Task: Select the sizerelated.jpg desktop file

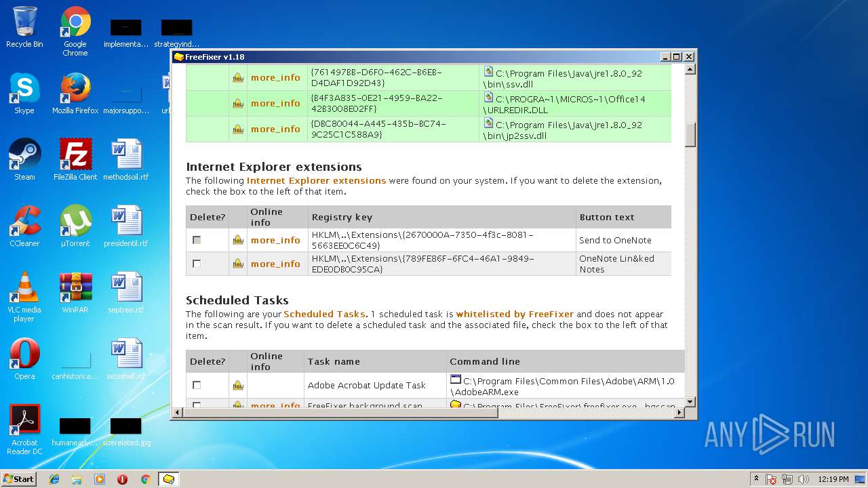Action: point(126,432)
